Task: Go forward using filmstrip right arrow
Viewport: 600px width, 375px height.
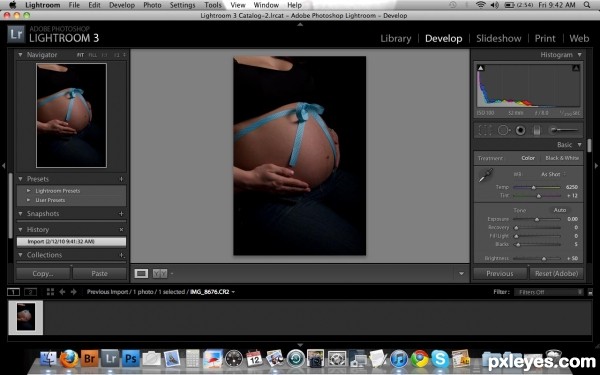Action: click(x=73, y=292)
